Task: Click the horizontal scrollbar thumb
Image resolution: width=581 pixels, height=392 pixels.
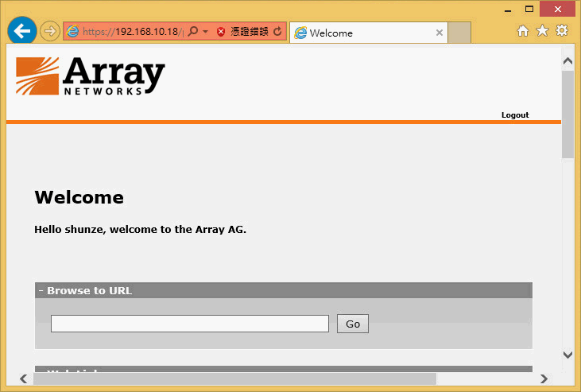Action: point(235,378)
